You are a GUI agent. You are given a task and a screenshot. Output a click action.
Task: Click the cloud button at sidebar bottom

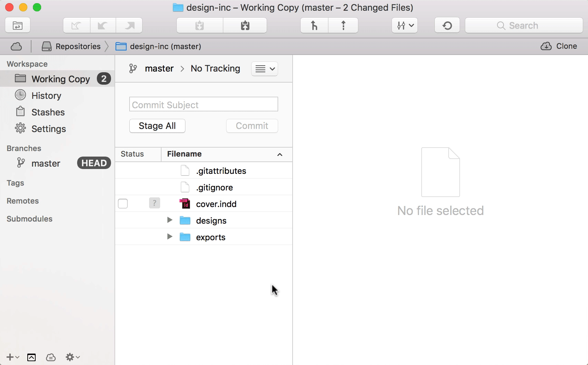click(x=51, y=357)
